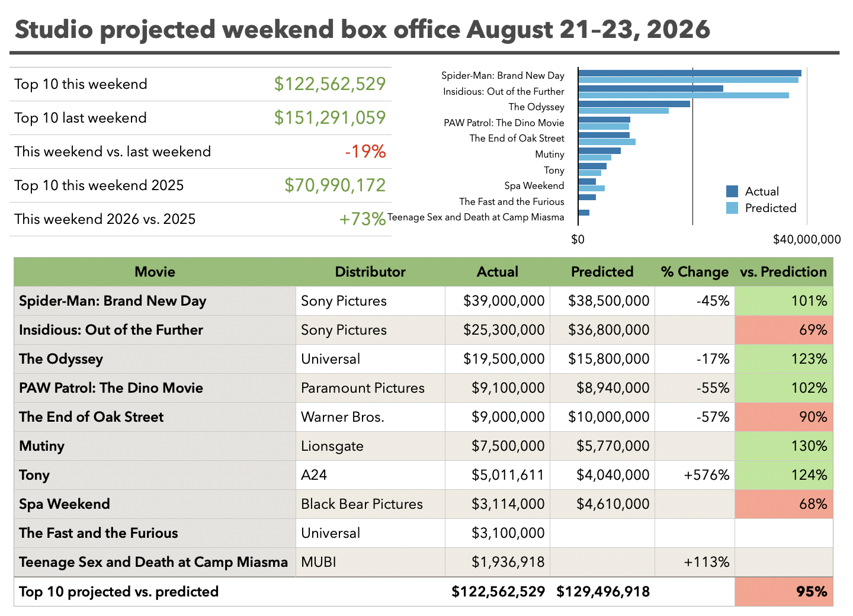Image resolution: width=853 pixels, height=616 pixels.
Task: Select the $4,610,000 predicted value
Action: point(602,504)
